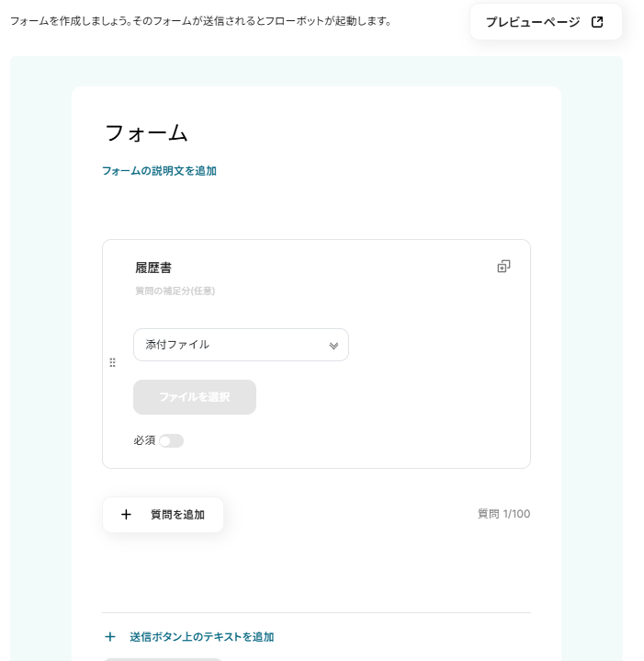Click the 質問の補足分(任意) input field

pyautogui.click(x=175, y=291)
